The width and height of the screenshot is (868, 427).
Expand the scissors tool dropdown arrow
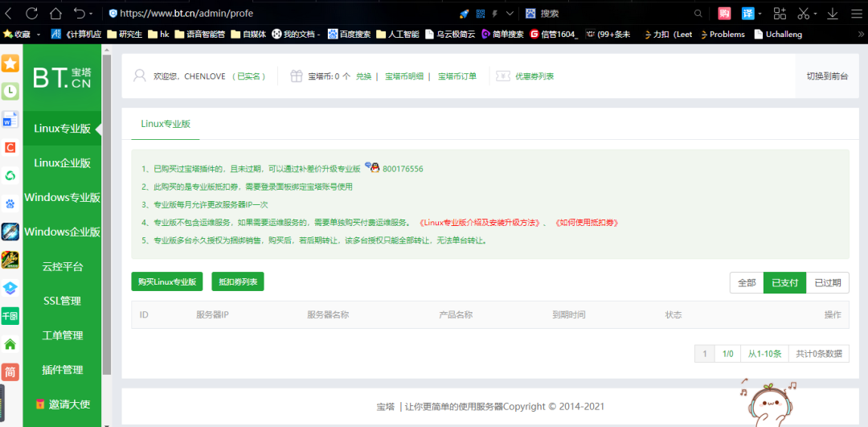point(816,14)
